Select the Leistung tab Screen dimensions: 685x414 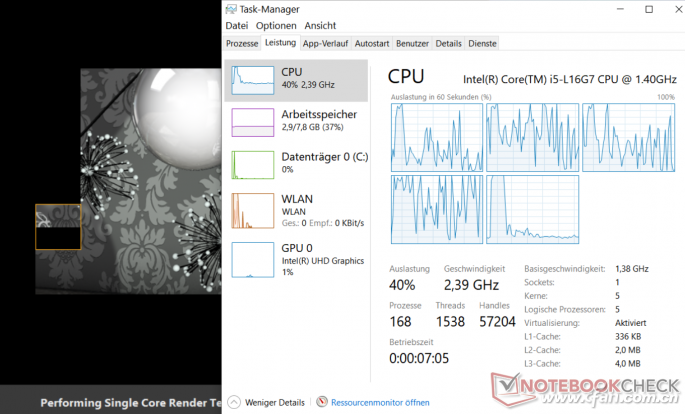280,43
